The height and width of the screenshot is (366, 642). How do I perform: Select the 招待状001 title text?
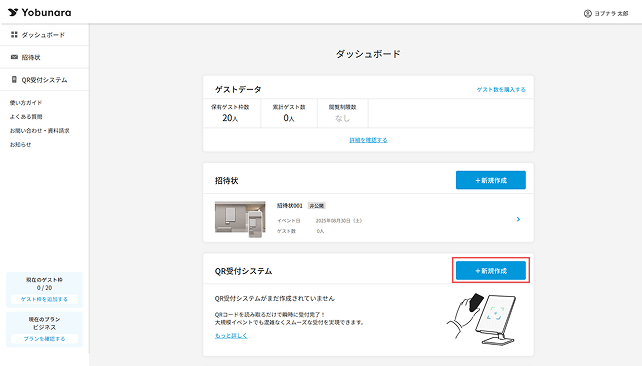coord(289,206)
